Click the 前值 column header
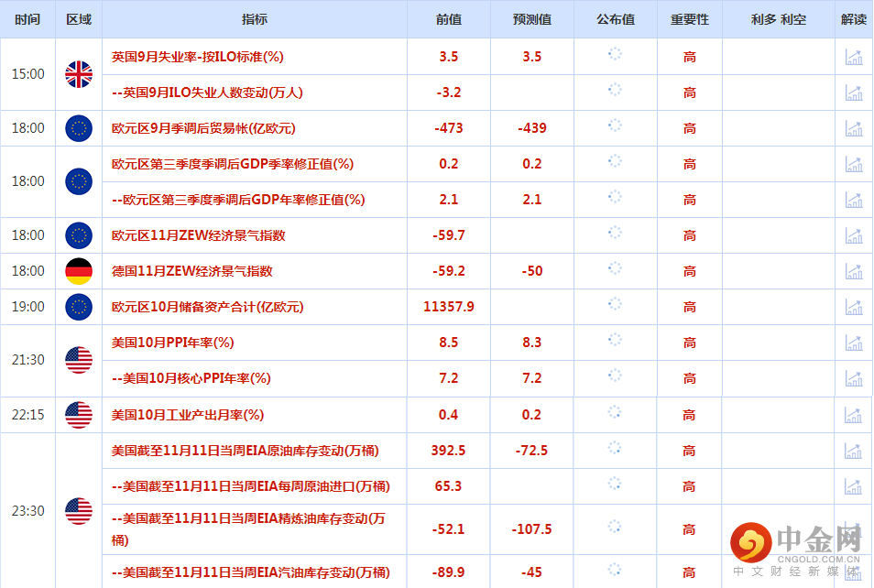Image resolution: width=874 pixels, height=588 pixels. point(449,19)
